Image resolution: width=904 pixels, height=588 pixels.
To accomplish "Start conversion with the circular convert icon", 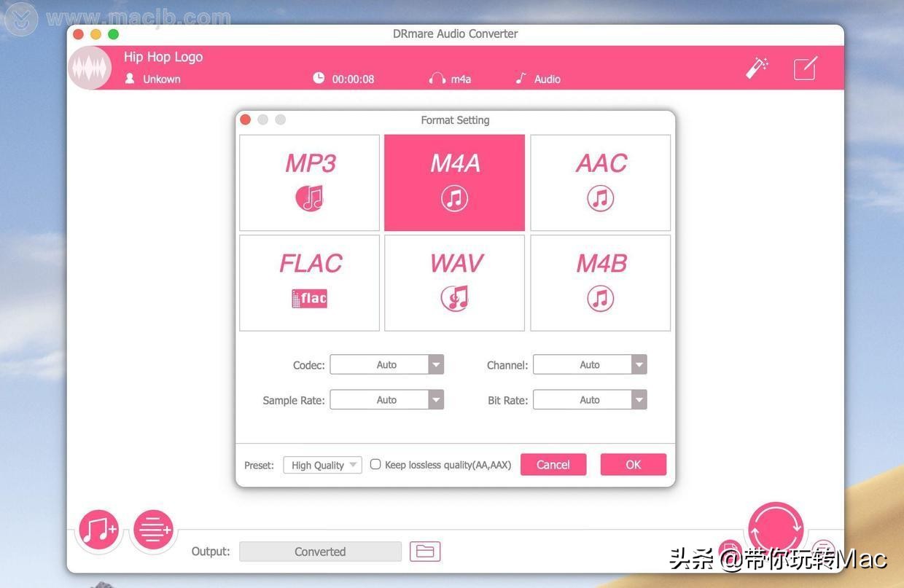I will click(775, 523).
